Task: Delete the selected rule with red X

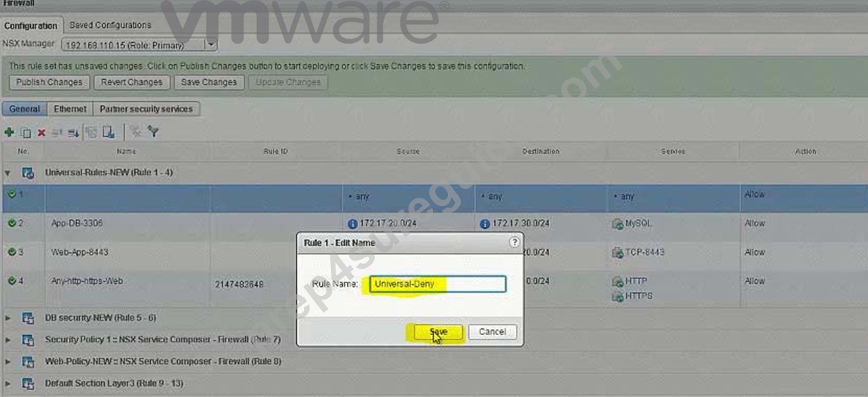Action: tap(41, 132)
